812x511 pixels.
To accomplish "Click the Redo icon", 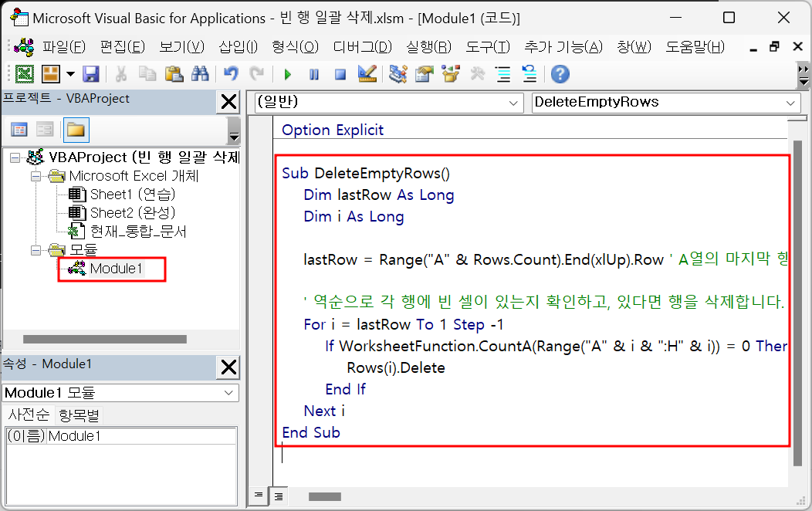I will [256, 74].
